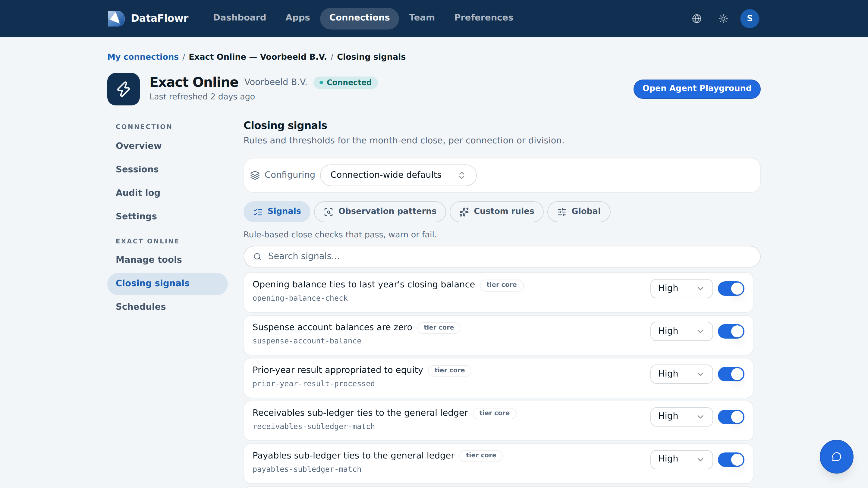Click the scan icon on Observation patterns
The height and width of the screenshot is (488, 868).
[x=329, y=211]
